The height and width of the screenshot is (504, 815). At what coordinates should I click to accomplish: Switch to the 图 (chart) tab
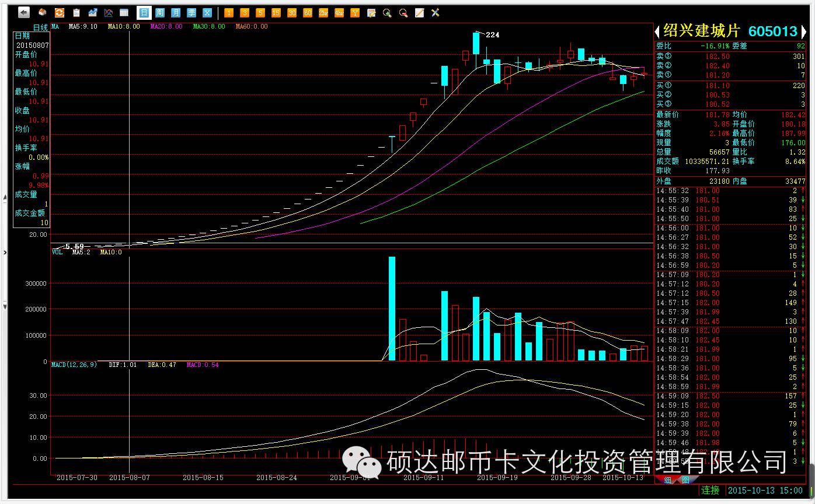point(685,480)
